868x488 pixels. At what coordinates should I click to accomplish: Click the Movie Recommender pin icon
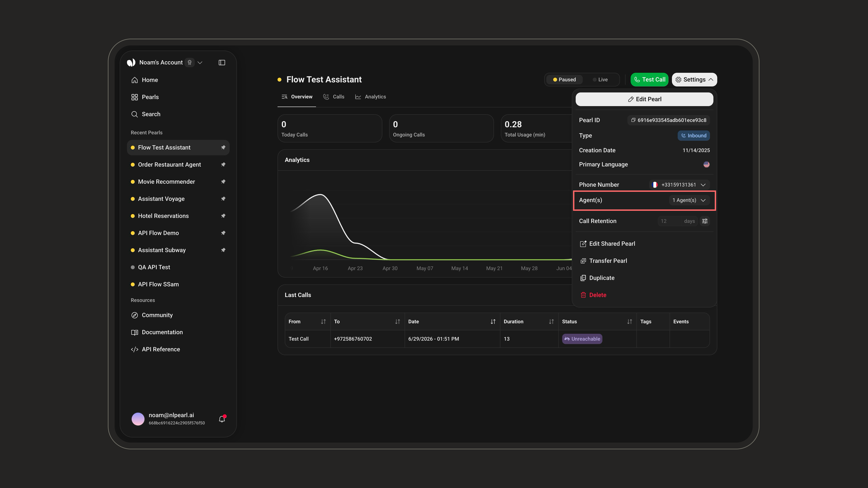223,182
